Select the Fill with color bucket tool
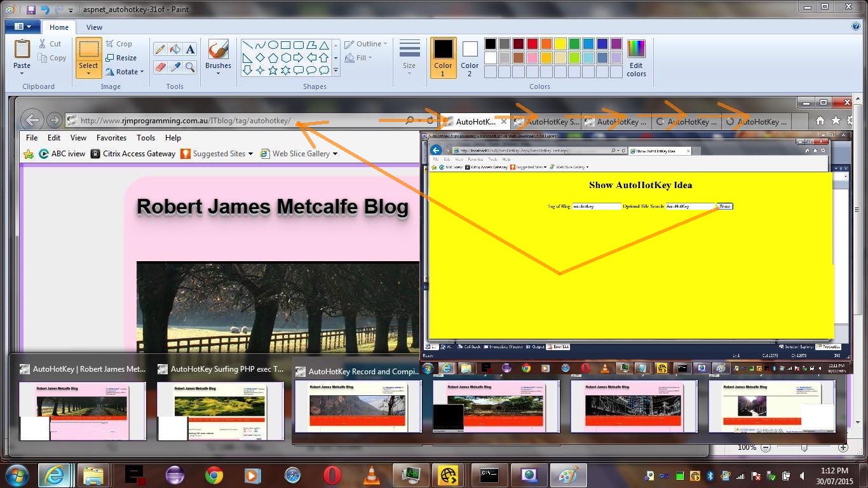Viewport: 868px width, 488px height. [175, 50]
